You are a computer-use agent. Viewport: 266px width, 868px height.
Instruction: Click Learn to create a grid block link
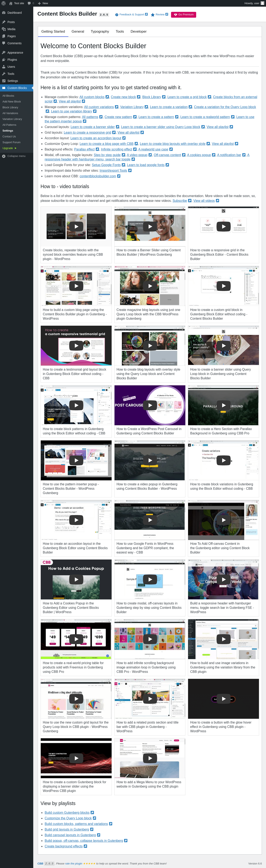click(187, 97)
